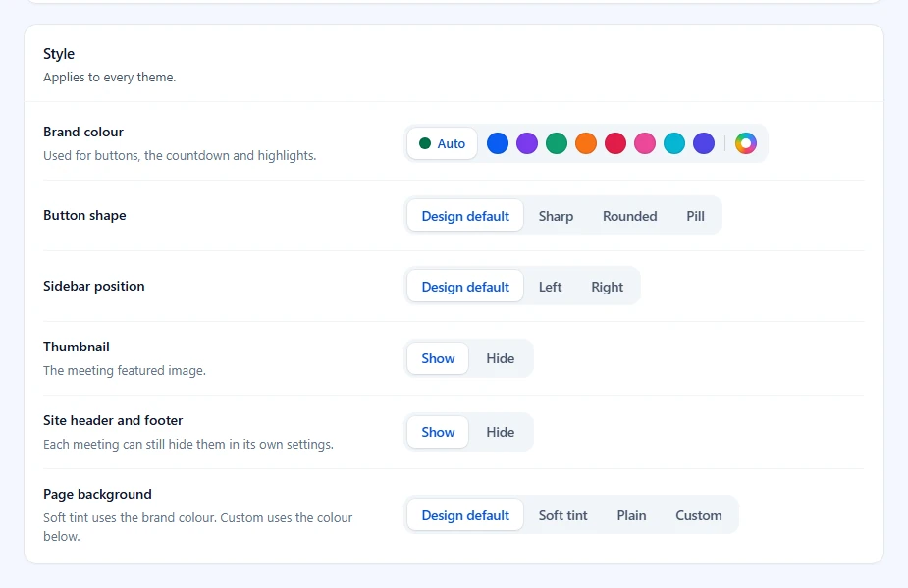Set Button shape to Pill
The width and height of the screenshot is (908, 588).
pos(695,216)
